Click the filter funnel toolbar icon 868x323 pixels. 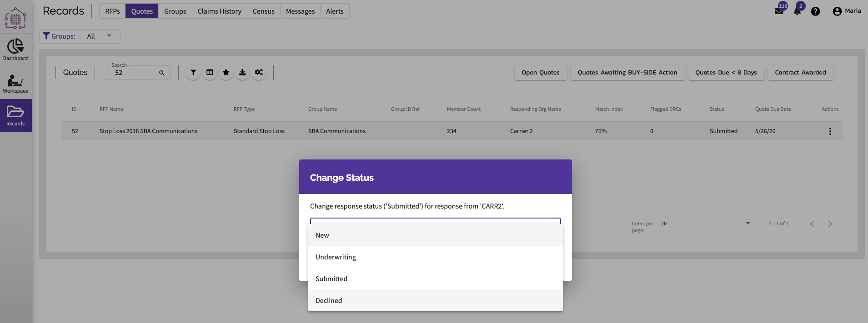[x=193, y=72]
